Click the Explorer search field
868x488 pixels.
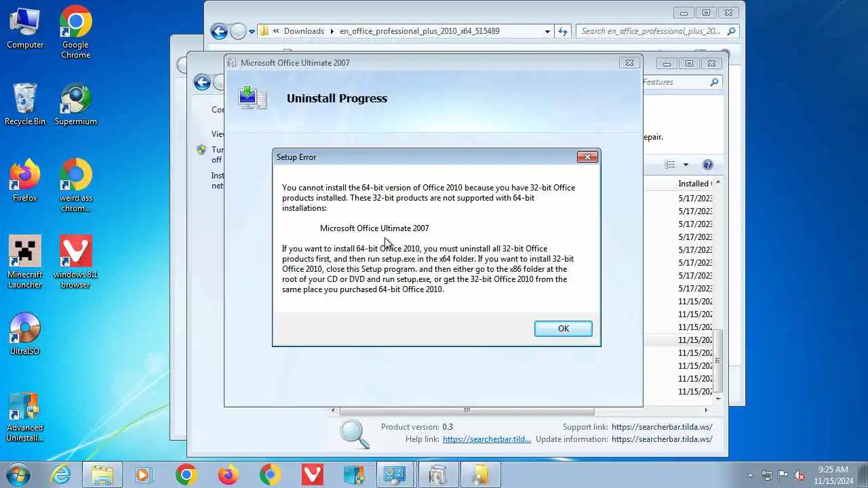(x=657, y=31)
